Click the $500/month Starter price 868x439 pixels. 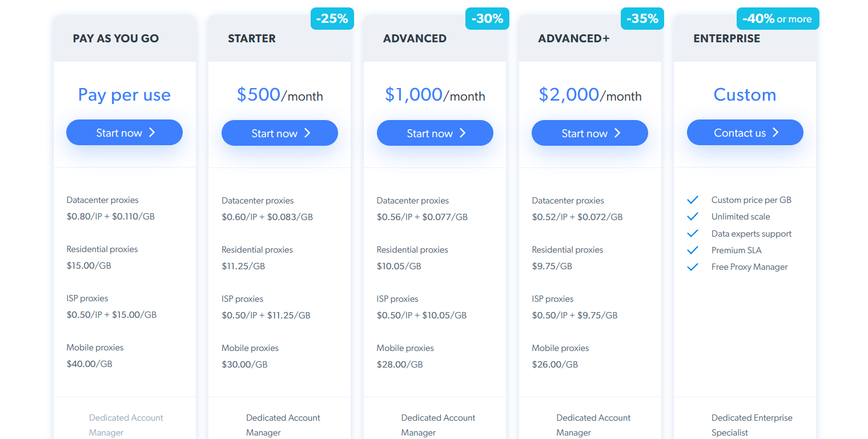tap(280, 95)
